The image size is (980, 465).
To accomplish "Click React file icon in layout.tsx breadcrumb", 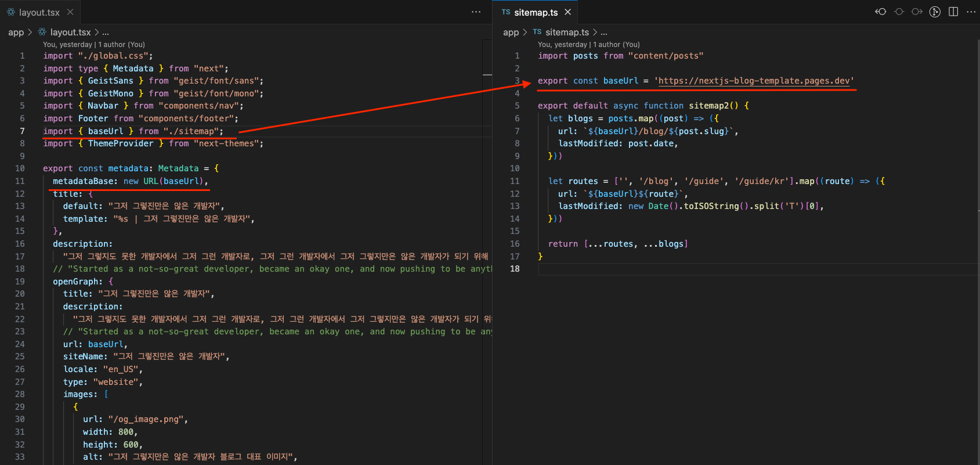I will pos(42,32).
